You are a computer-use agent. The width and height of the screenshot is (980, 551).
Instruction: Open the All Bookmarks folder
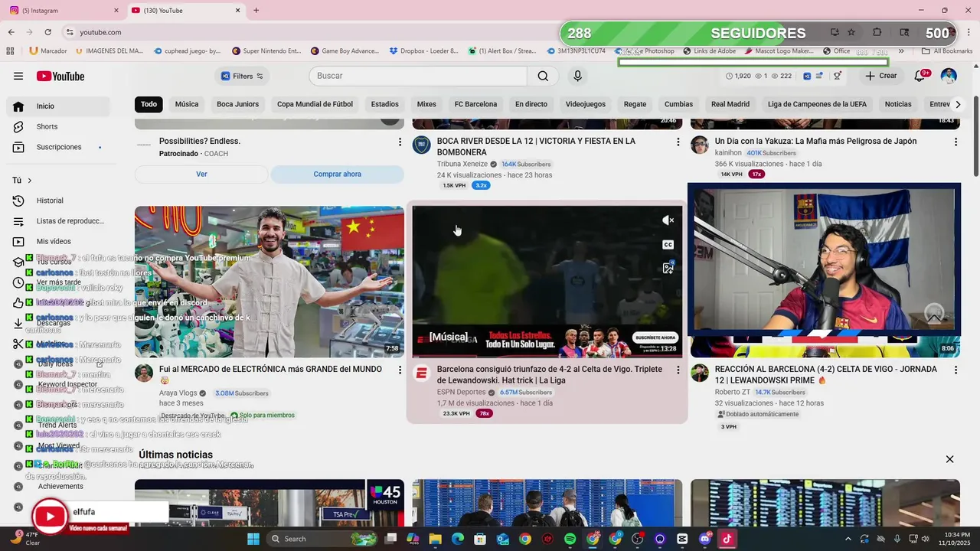click(x=948, y=51)
